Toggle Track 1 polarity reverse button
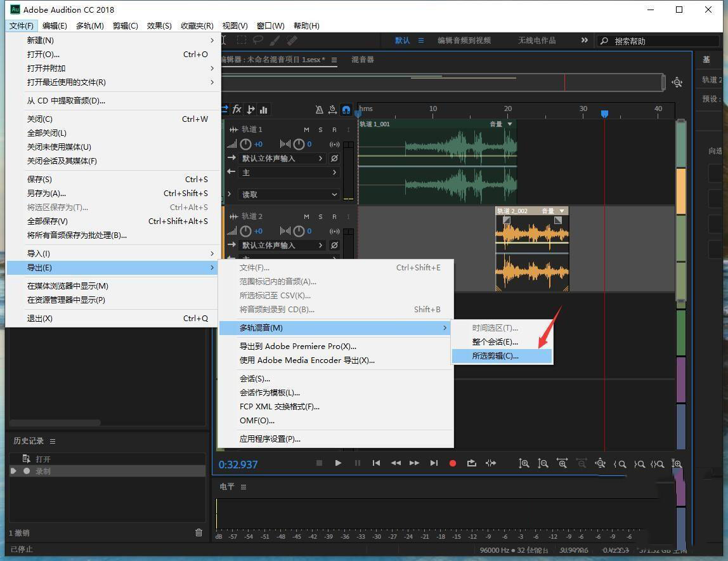This screenshot has height=561, width=728. pyautogui.click(x=334, y=159)
